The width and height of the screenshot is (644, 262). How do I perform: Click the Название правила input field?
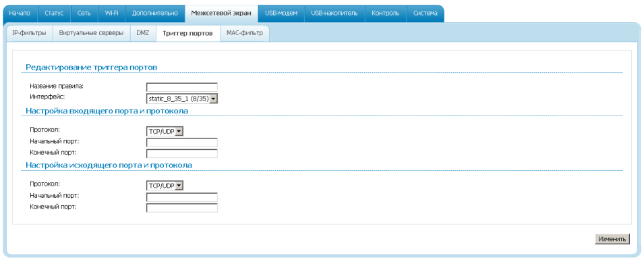click(x=182, y=87)
